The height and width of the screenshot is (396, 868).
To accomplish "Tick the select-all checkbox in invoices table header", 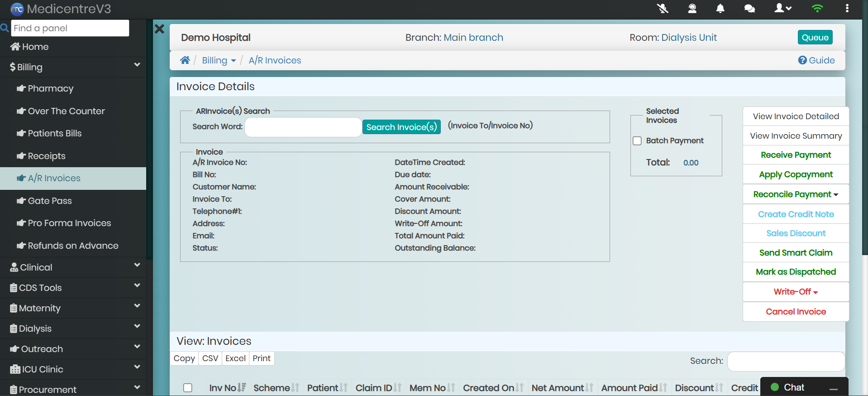I will (x=188, y=388).
